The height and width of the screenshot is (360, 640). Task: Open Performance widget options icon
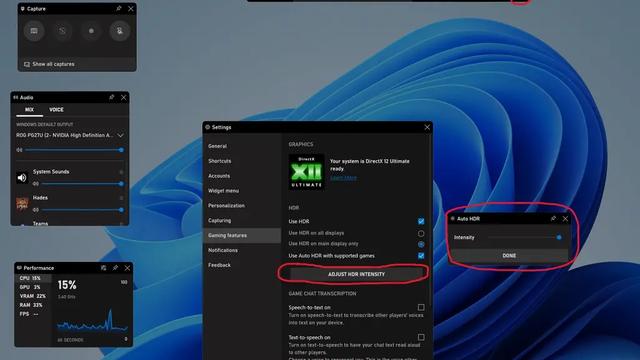104,268
